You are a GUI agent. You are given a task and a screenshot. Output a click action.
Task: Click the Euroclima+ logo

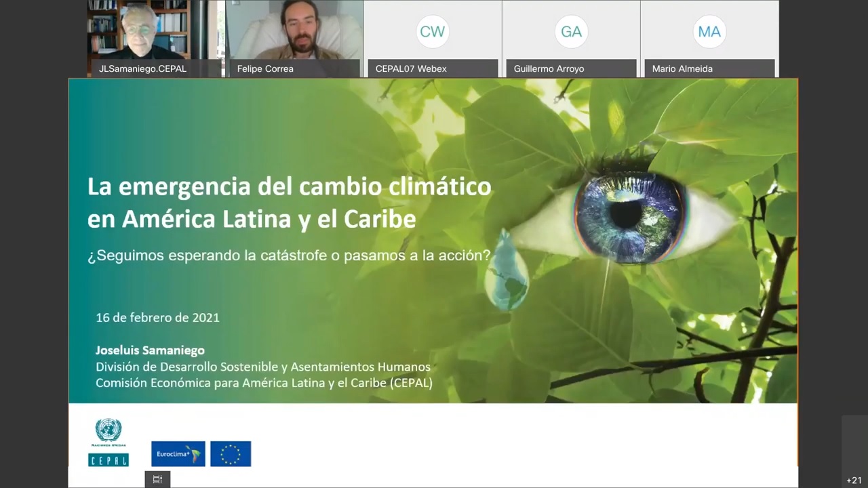[x=178, y=453]
